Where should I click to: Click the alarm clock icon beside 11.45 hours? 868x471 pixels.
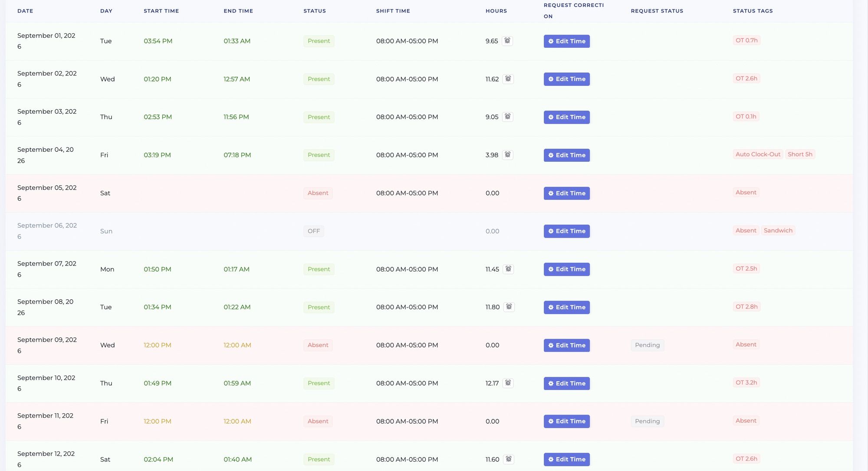tap(508, 269)
